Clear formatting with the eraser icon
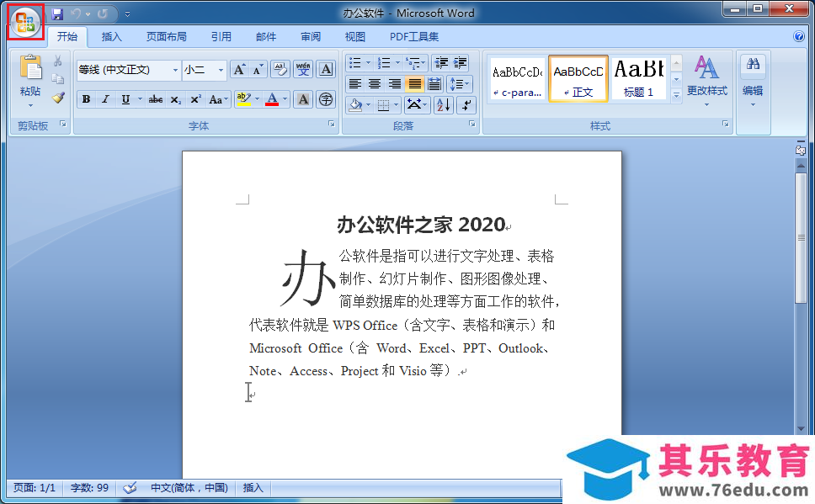The width and height of the screenshot is (815, 504). click(280, 69)
